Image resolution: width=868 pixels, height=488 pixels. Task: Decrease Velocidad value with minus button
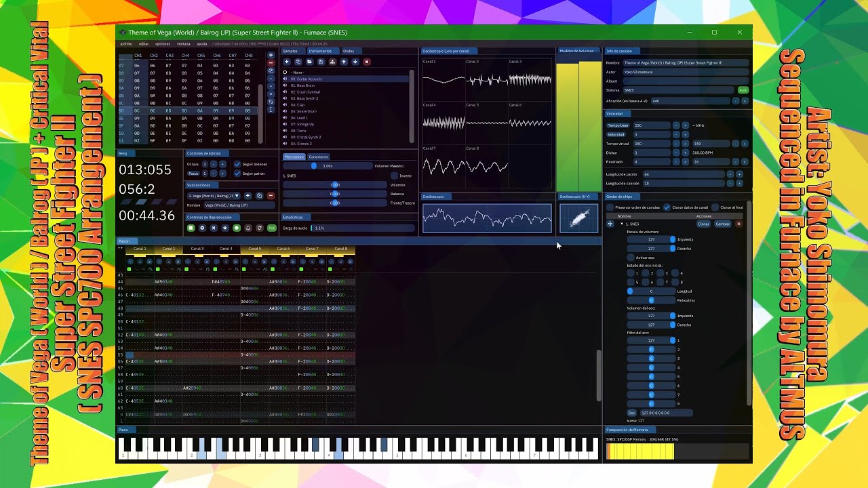coord(676,135)
